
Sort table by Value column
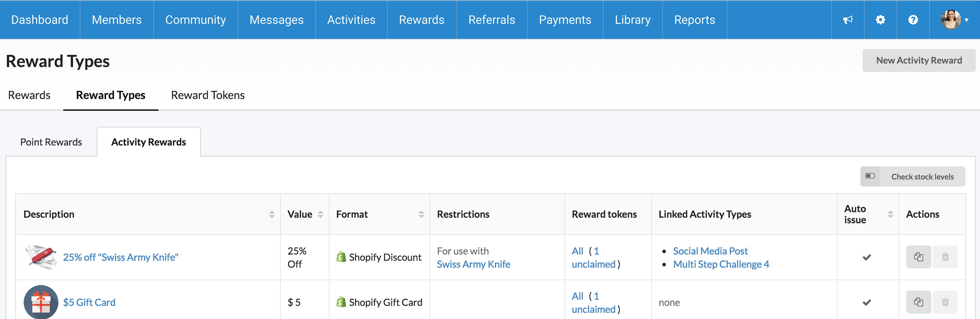(x=320, y=215)
